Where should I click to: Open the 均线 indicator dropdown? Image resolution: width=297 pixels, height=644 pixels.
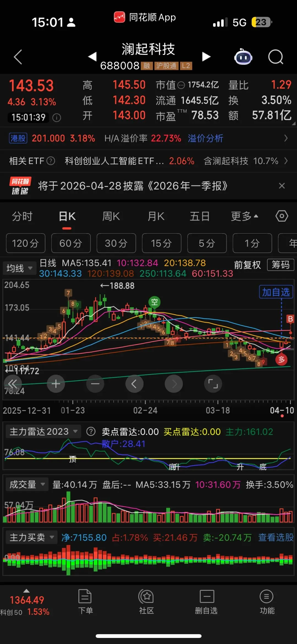[x=20, y=268]
